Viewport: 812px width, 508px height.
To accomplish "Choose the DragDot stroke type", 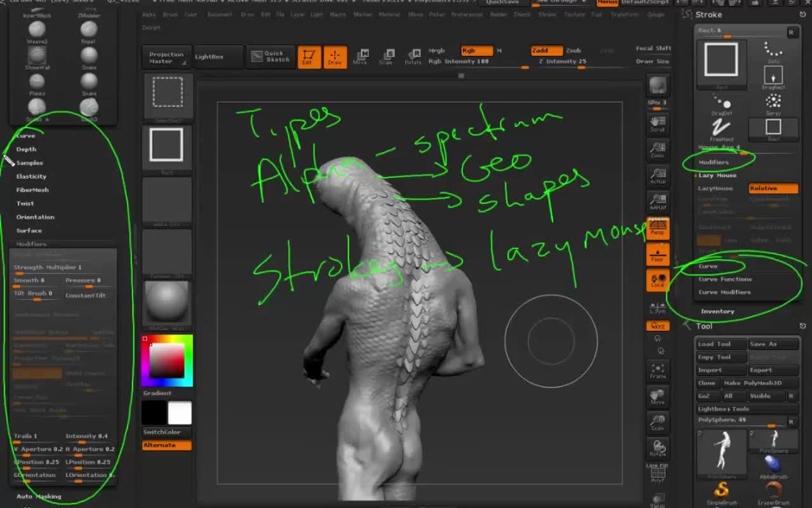I will (721, 104).
